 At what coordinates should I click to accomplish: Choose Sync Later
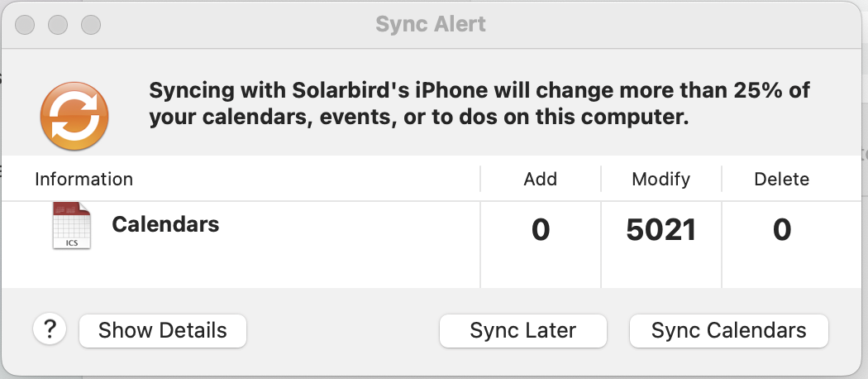coord(522,331)
